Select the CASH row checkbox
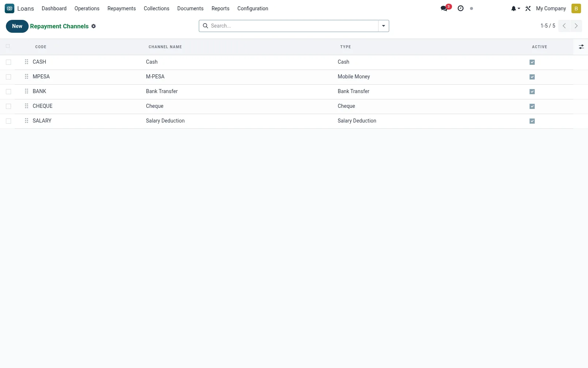 point(8,62)
